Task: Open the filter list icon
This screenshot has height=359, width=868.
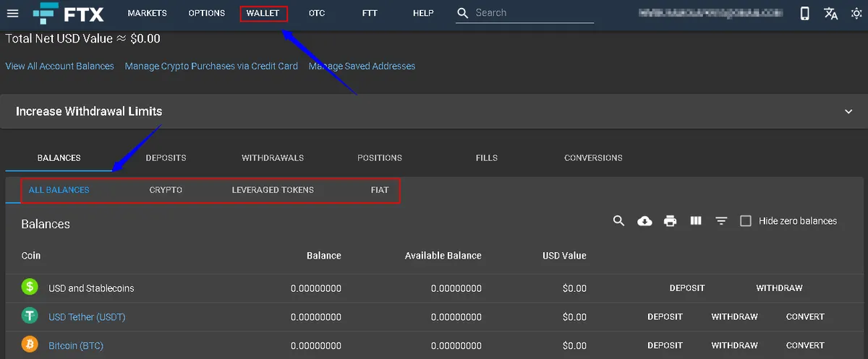Action: (721, 221)
